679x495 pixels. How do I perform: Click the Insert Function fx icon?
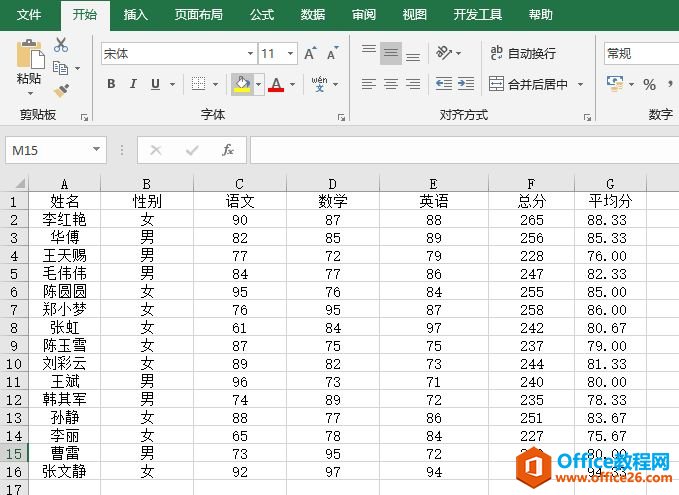(228, 150)
